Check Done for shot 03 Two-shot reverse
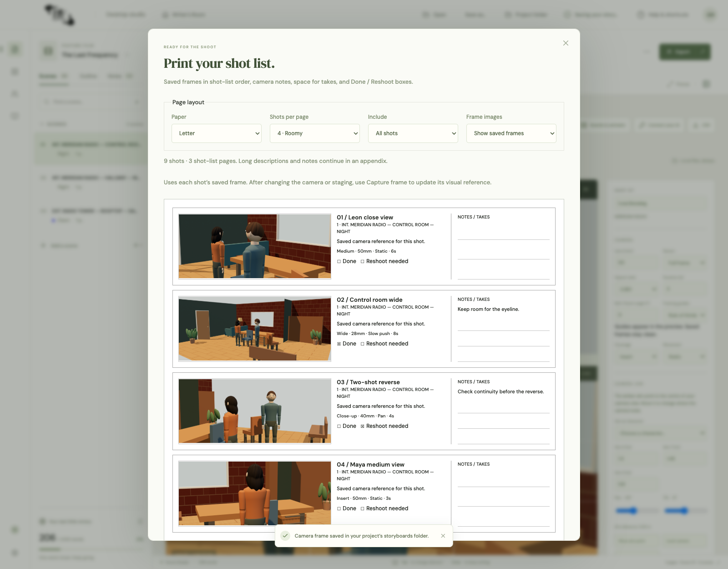 coord(339,426)
